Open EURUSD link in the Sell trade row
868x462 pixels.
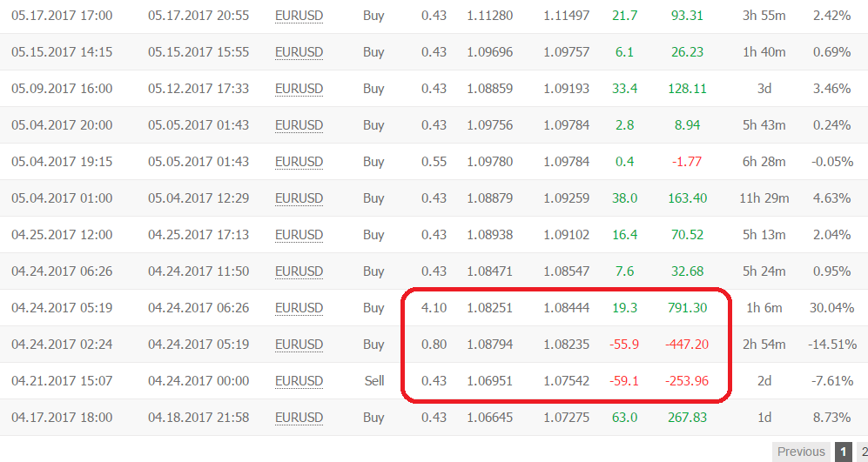[299, 381]
